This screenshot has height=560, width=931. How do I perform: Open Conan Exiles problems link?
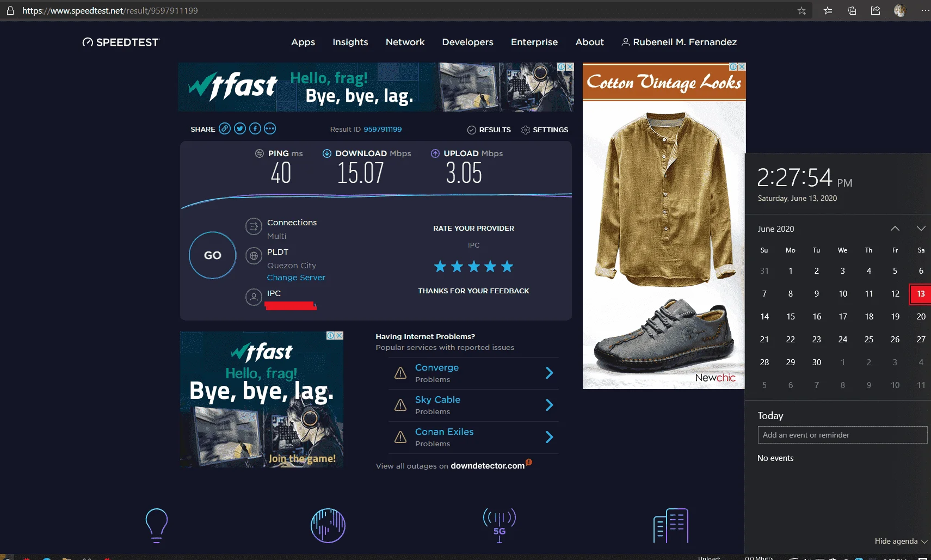pos(444,432)
